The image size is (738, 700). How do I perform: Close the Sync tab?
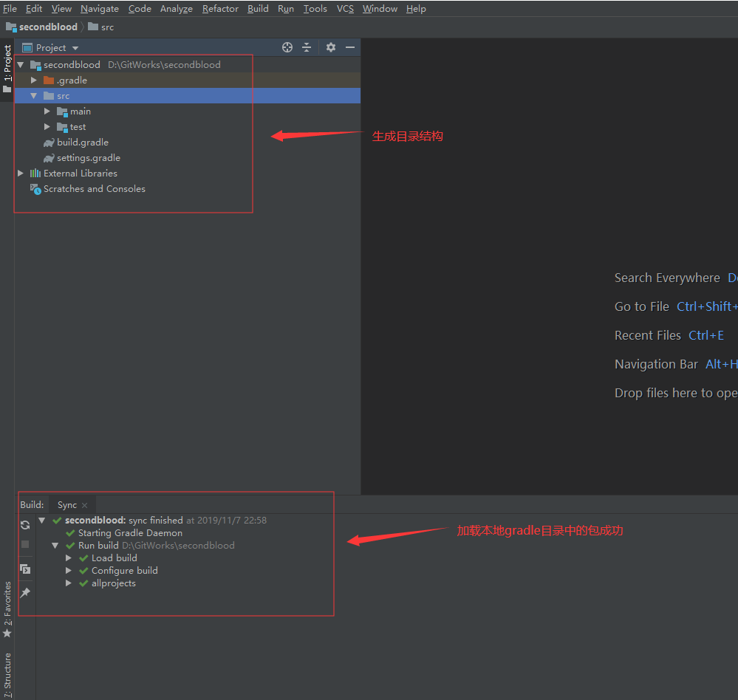click(85, 506)
